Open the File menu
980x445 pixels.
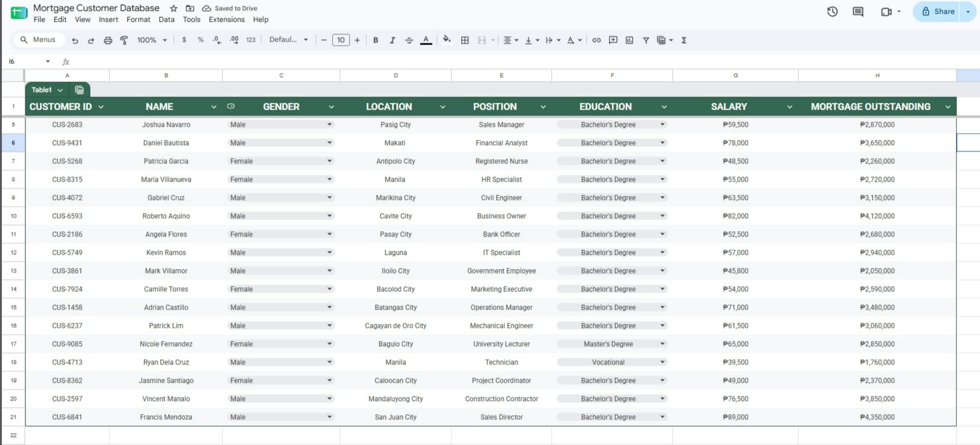[x=39, y=19]
